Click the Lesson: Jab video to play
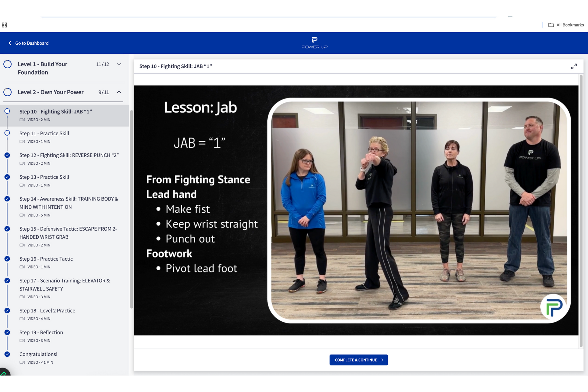 [356, 210]
